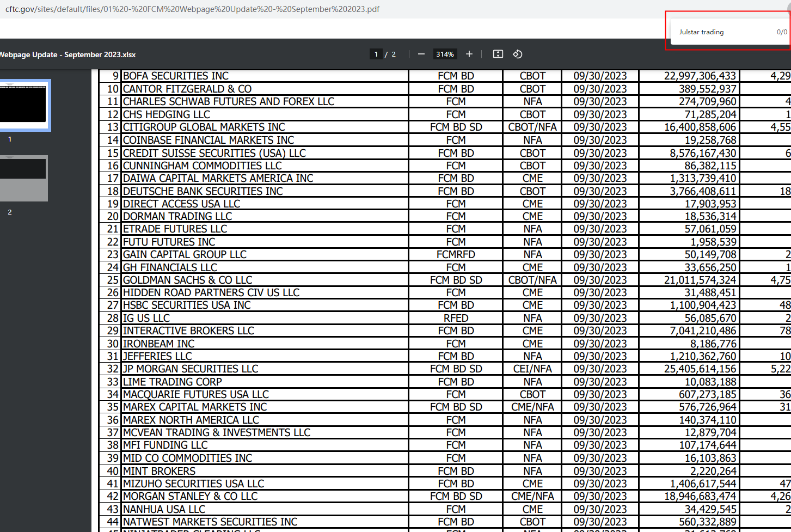Click GAIN CAPITAL GROUP LLC
This screenshot has height=532, width=791.
[185, 254]
